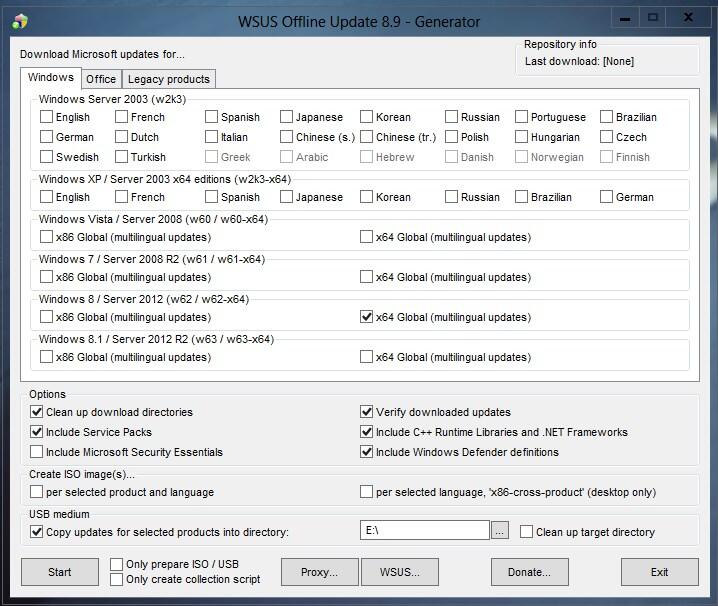Check ISO per selected language x86-cross-product
The height and width of the screenshot is (606, 718).
(366, 492)
